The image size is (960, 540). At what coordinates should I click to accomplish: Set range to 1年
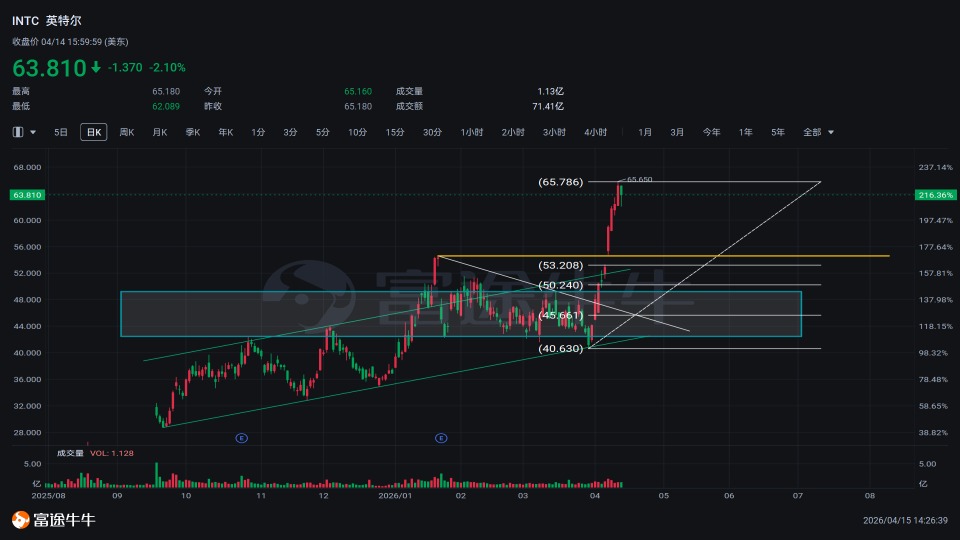pyautogui.click(x=745, y=132)
